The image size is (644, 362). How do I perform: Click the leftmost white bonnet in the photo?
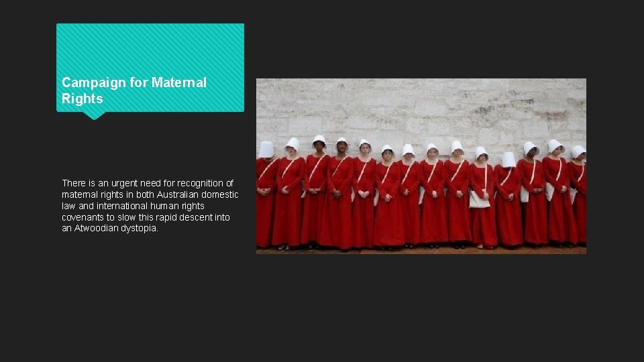(266, 149)
